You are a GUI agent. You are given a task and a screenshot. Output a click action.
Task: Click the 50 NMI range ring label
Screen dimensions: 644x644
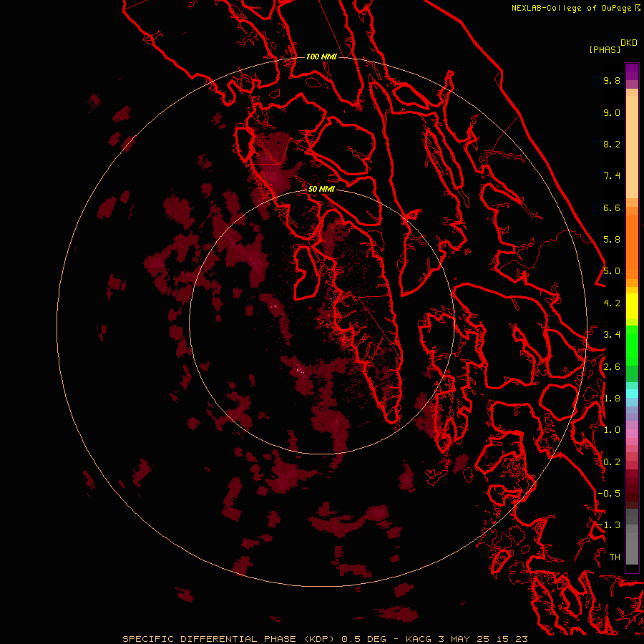pos(321,189)
